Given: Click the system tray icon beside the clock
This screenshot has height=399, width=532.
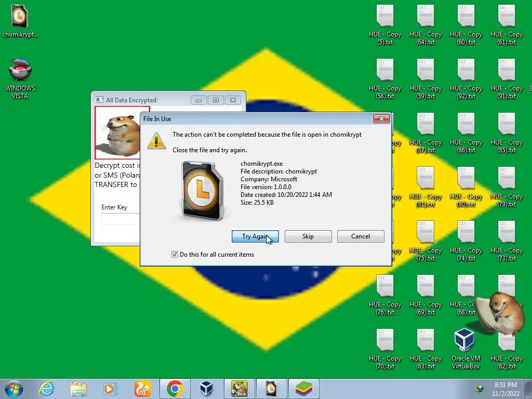Looking at the screenshot, I should click(480, 389).
